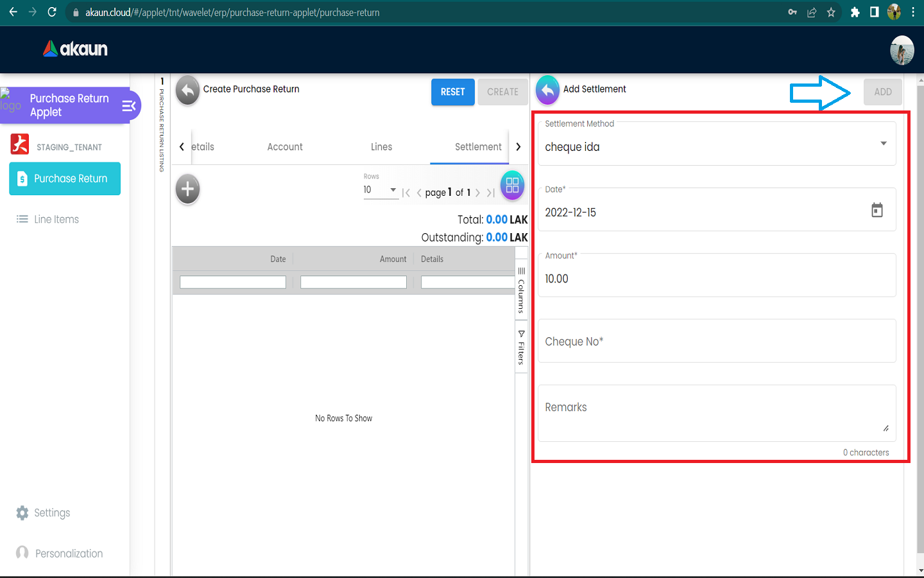
Task: Open the Settlement Method dropdown
Action: (717, 143)
